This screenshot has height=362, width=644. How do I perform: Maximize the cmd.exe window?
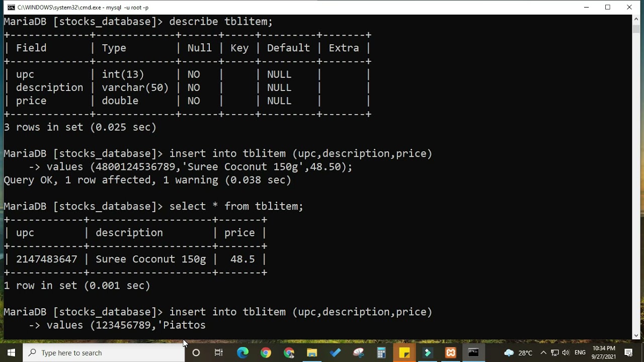[x=608, y=7]
